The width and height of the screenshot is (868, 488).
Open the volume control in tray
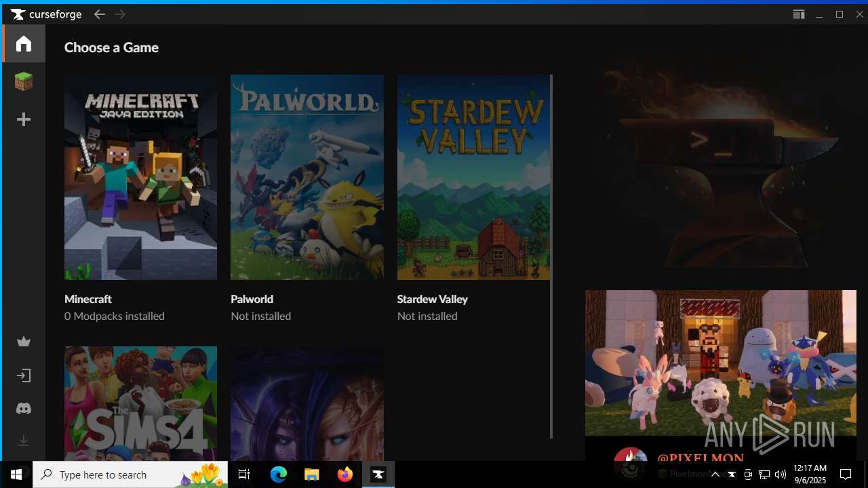tap(781, 474)
